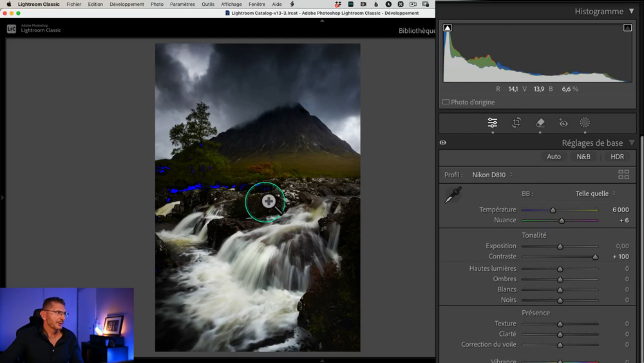Collapse the Histogramme panel
Image resolution: width=644 pixels, height=363 pixels.
630,12
